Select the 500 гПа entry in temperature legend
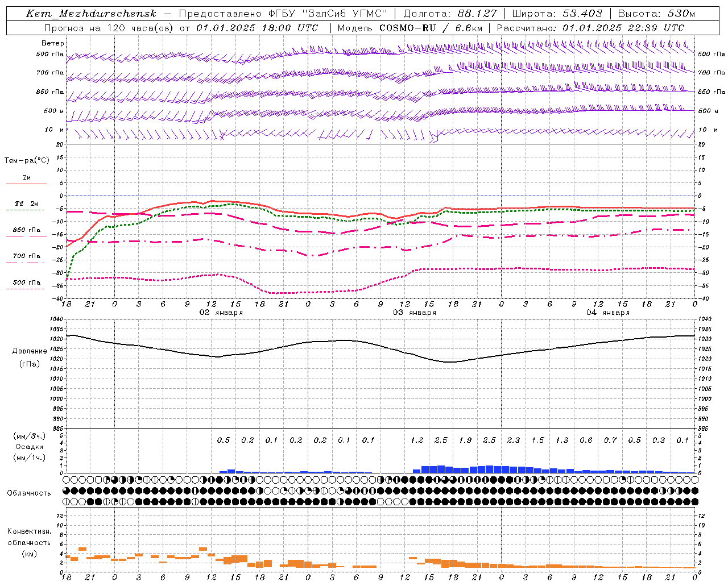 pos(27,282)
